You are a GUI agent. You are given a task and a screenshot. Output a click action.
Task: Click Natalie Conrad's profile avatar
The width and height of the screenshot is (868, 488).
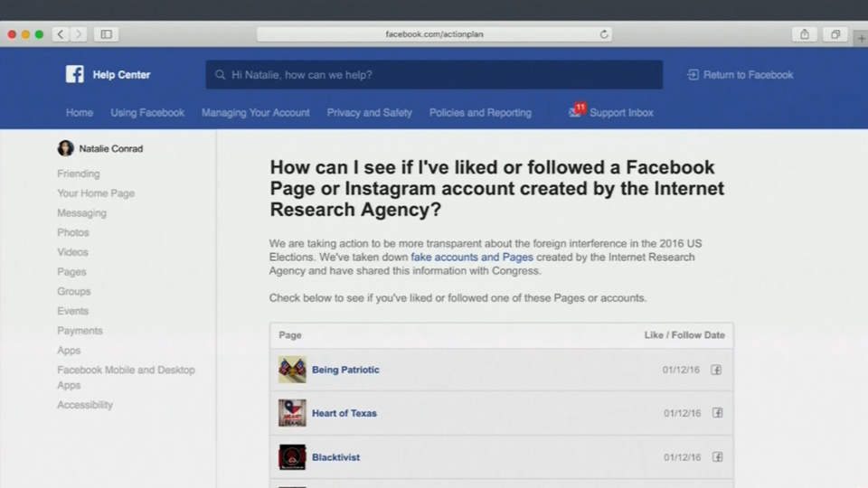(65, 148)
